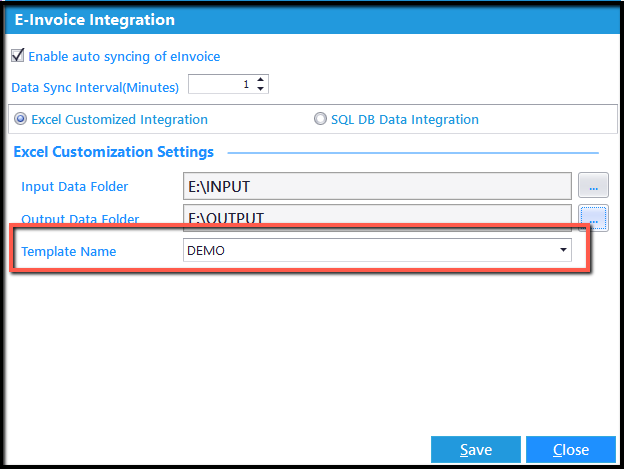Save the E-Invoice Integration settings
624x469 pixels.
pos(476,450)
